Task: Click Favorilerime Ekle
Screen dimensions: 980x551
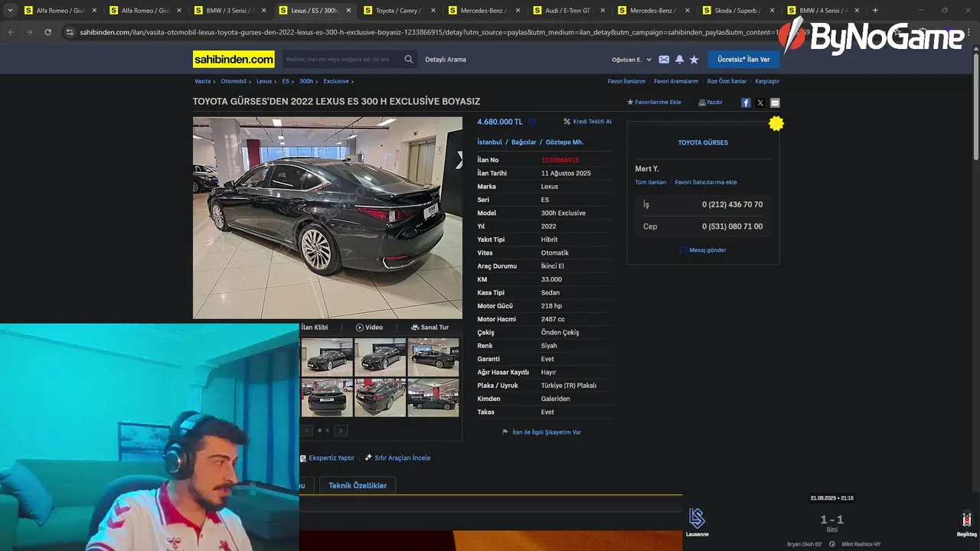Action: click(x=654, y=103)
